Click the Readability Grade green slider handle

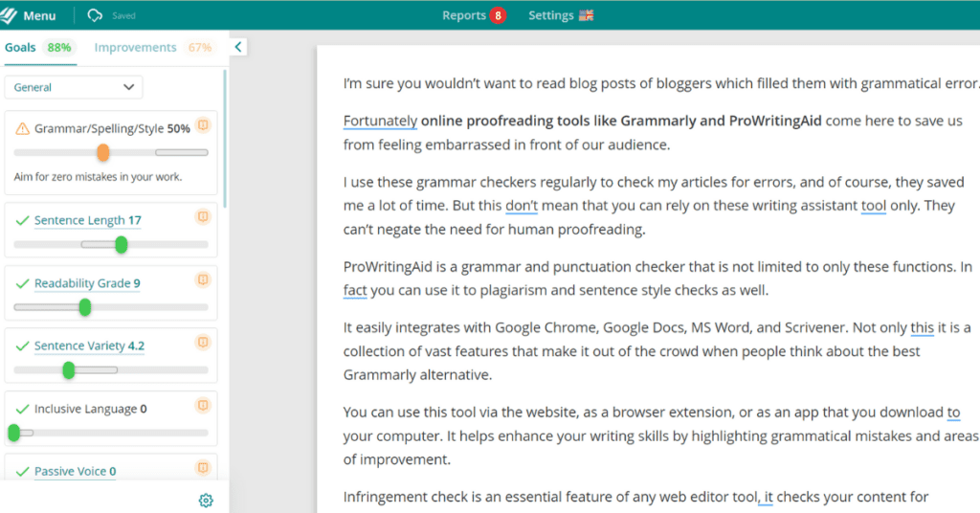(x=85, y=307)
